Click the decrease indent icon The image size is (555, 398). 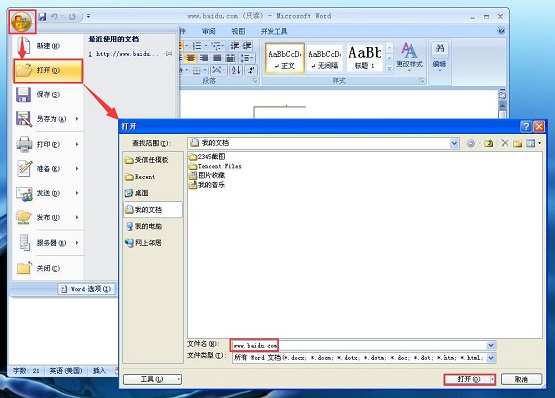(235, 46)
